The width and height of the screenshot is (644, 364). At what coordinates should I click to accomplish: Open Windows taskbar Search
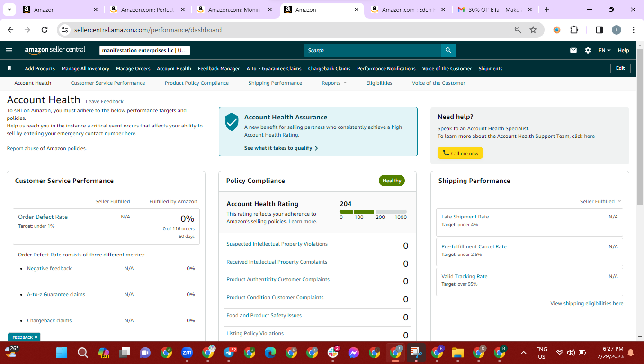[83, 353]
